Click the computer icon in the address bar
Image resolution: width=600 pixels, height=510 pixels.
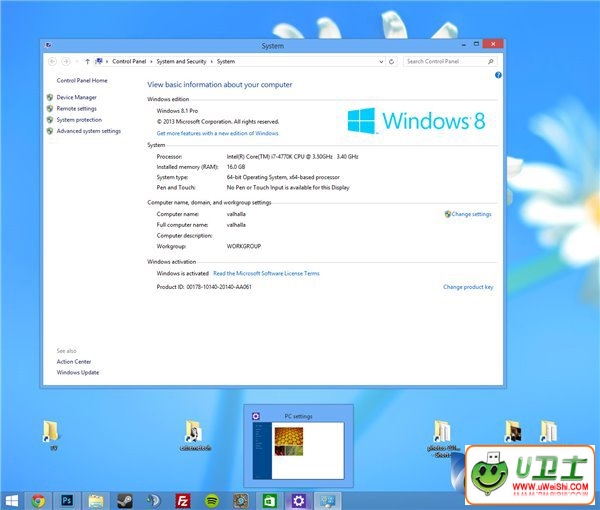tap(99, 61)
